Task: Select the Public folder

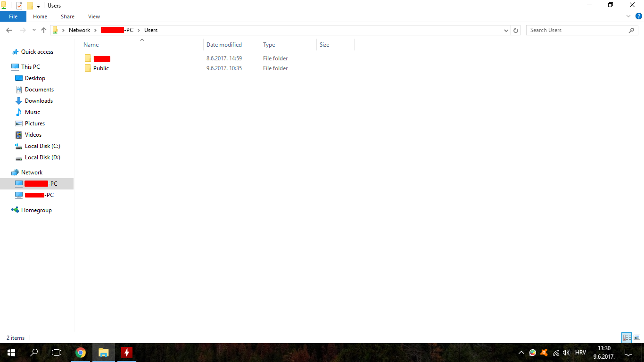Action: click(x=101, y=68)
